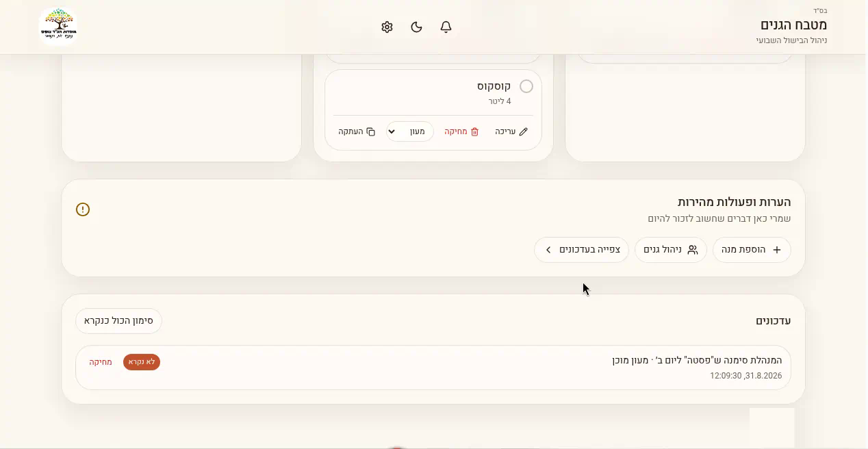This screenshot has width=868, height=449.
Task: Click the הערות ופעולות מהירות heading
Action: point(735,202)
